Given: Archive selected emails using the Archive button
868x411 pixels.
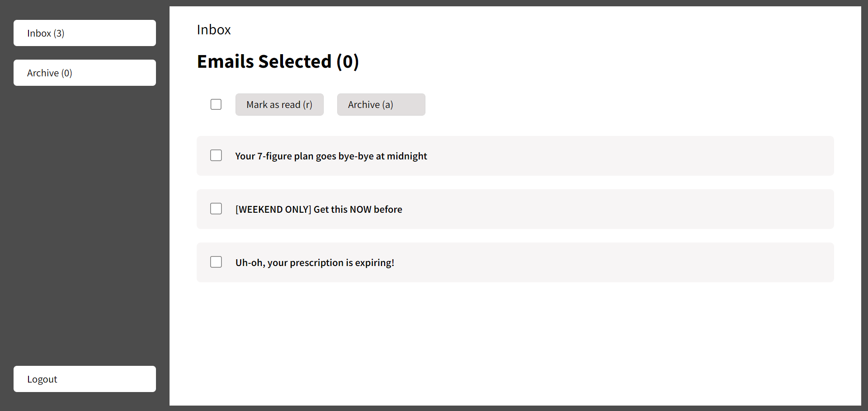Looking at the screenshot, I should tap(381, 104).
